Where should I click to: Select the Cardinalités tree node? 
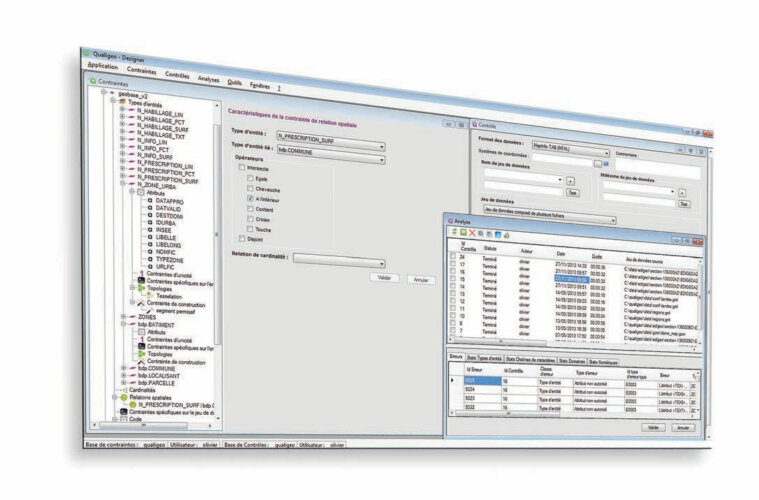click(142, 390)
